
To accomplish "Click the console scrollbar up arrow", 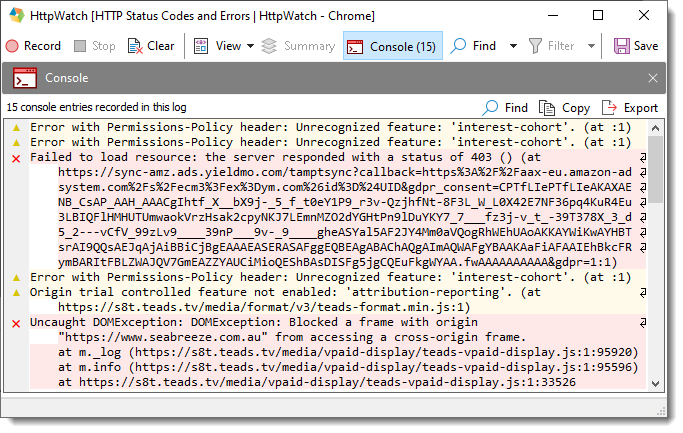I will coord(655,128).
